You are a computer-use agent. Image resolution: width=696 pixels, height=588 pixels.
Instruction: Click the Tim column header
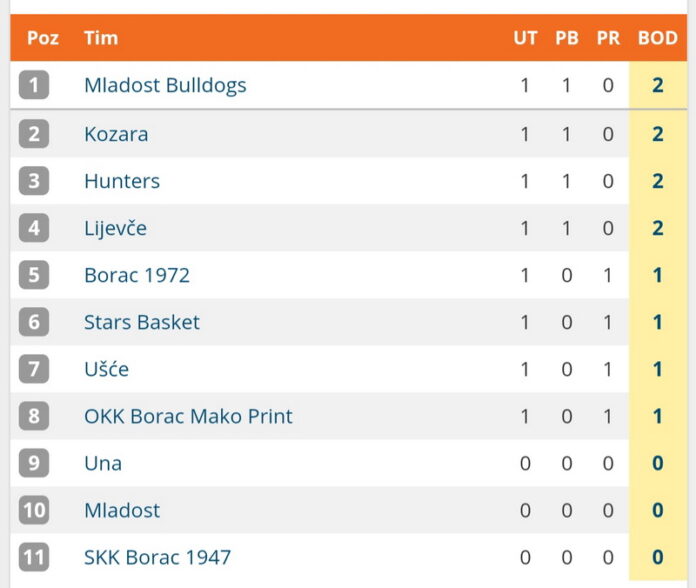point(101,38)
